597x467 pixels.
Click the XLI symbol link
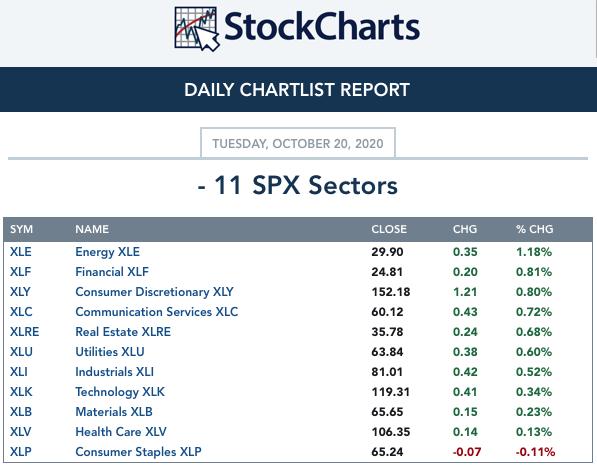point(19,372)
